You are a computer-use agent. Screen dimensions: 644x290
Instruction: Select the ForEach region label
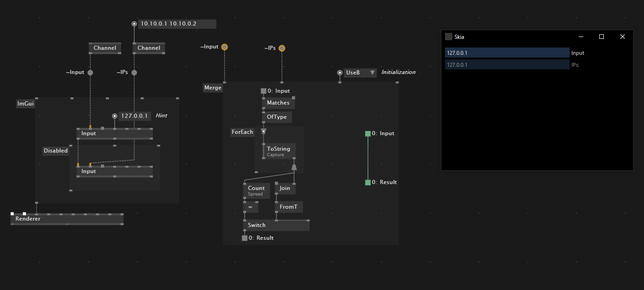(x=242, y=132)
